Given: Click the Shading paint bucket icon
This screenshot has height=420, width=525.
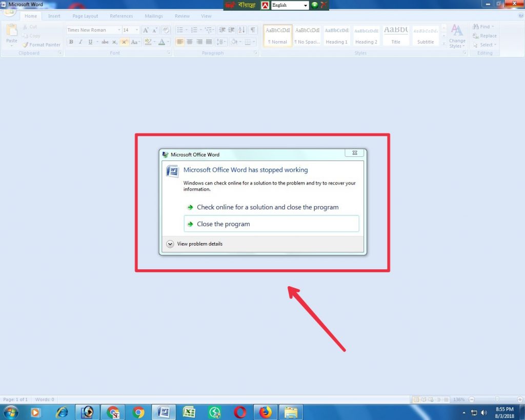Looking at the screenshot, I should (234, 42).
